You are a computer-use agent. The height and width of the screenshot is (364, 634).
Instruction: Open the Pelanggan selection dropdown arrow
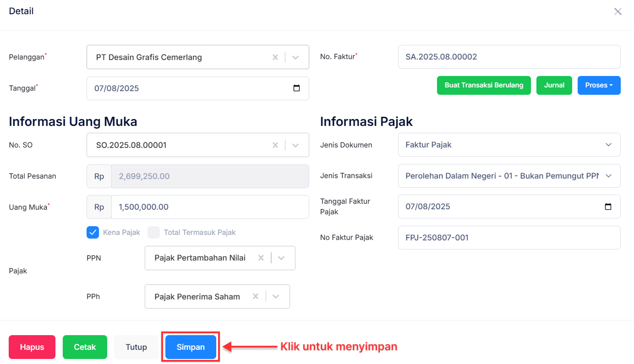point(295,57)
